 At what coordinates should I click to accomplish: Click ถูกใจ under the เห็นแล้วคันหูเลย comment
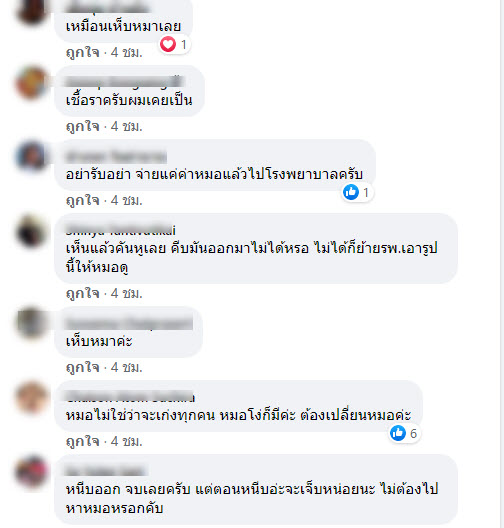pyautogui.click(x=82, y=294)
